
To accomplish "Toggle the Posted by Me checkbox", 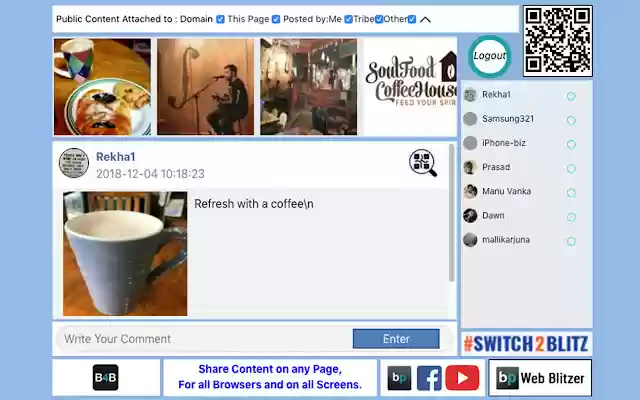I will pos(348,19).
